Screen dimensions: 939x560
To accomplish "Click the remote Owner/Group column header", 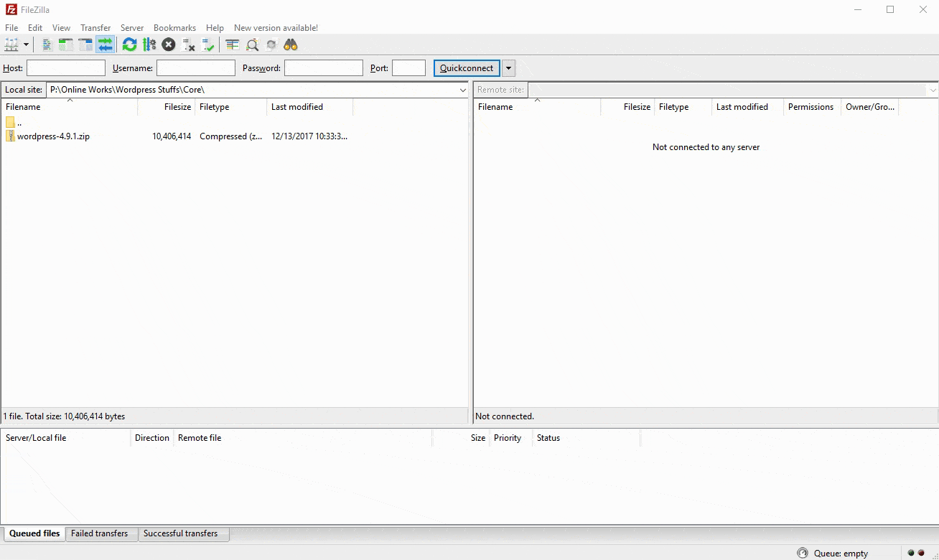I will coord(870,107).
